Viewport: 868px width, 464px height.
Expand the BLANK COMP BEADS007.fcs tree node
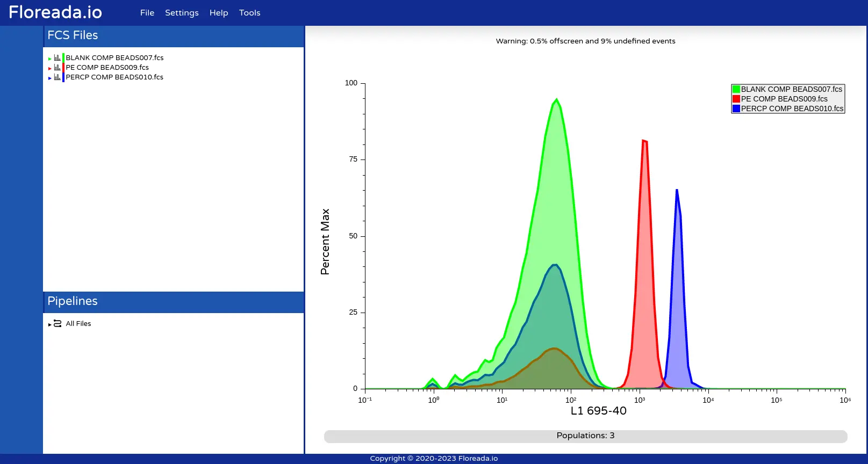click(50, 59)
